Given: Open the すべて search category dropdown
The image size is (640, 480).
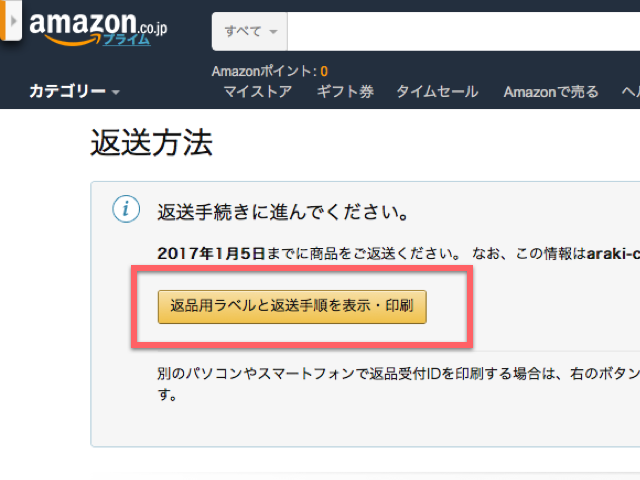Looking at the screenshot, I should coord(250,31).
